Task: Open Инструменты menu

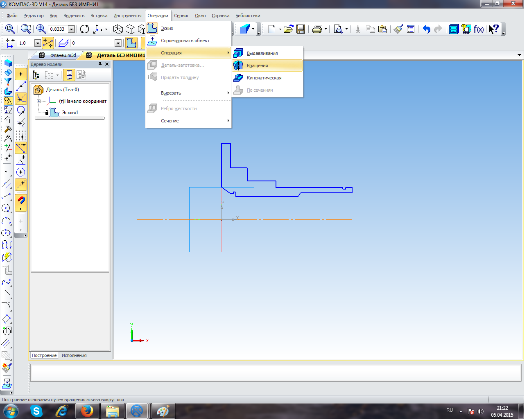Action: [x=127, y=16]
